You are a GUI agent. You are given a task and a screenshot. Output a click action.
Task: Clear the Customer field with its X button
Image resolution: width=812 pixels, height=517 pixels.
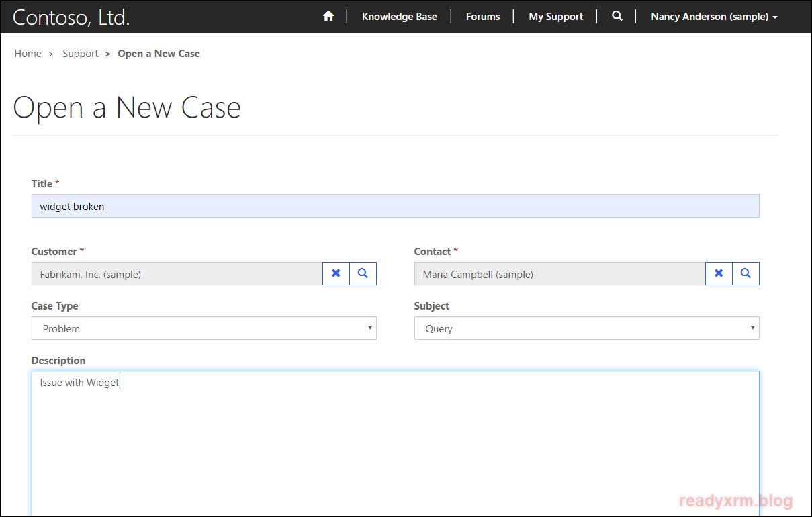coord(336,273)
